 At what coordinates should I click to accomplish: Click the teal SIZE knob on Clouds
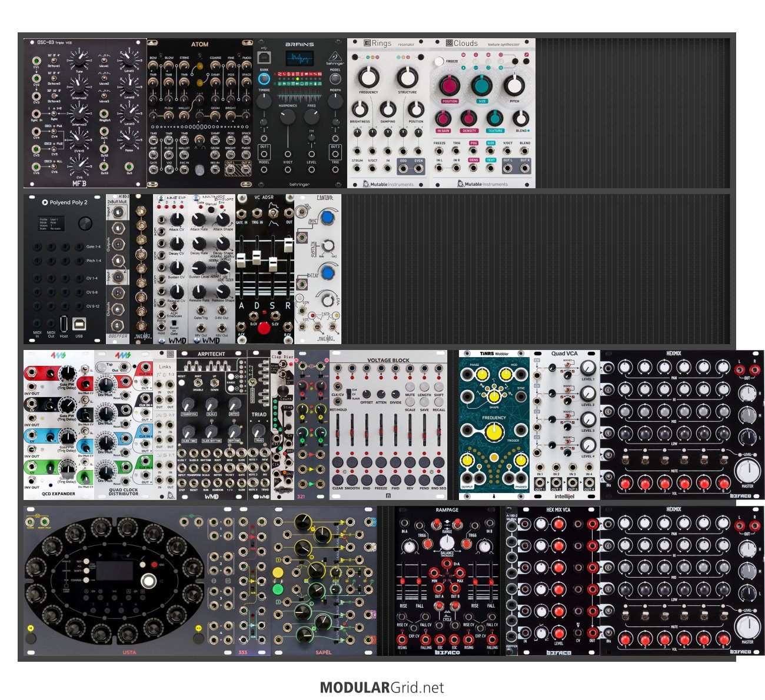[x=482, y=86]
